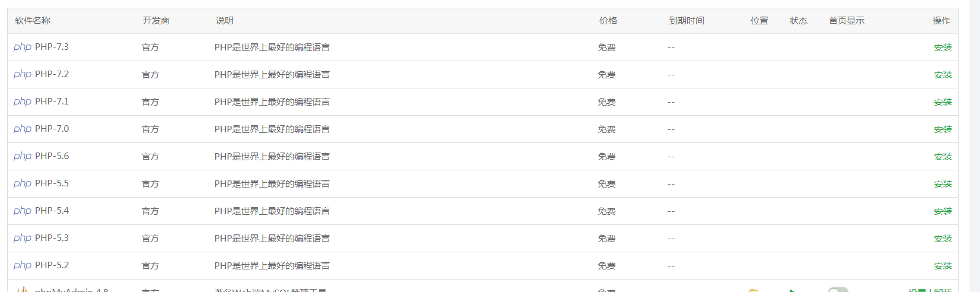
Task: Click the 首页显示 column header
Action: coord(847,21)
